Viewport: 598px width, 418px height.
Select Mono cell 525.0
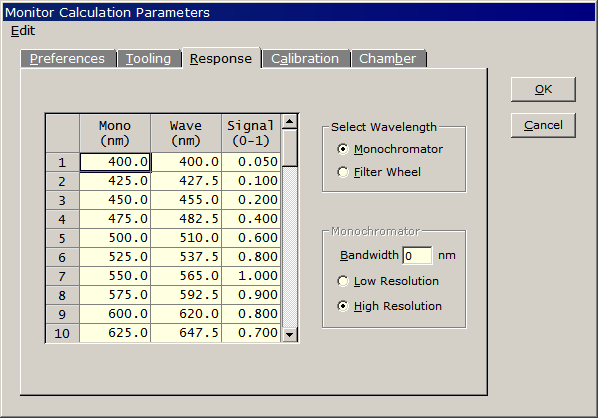[115, 257]
